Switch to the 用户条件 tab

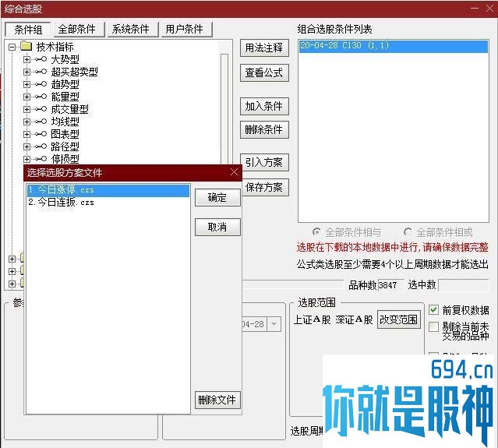coord(186,29)
